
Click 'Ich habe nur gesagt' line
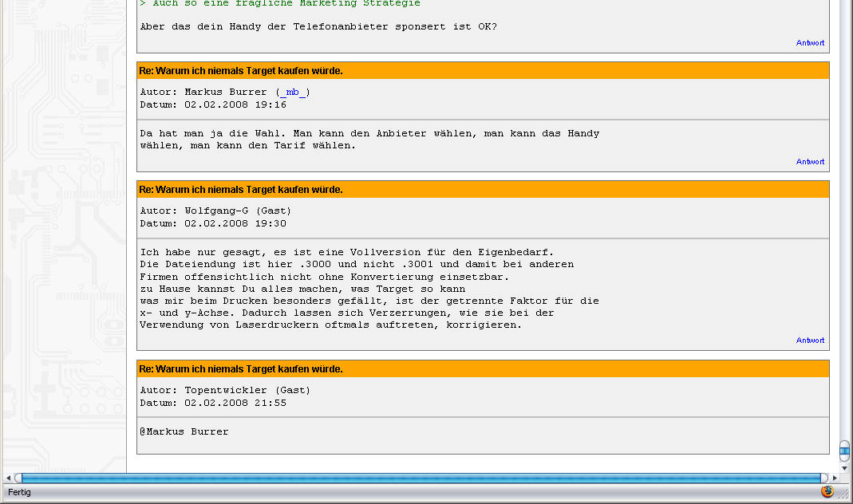coord(347,252)
